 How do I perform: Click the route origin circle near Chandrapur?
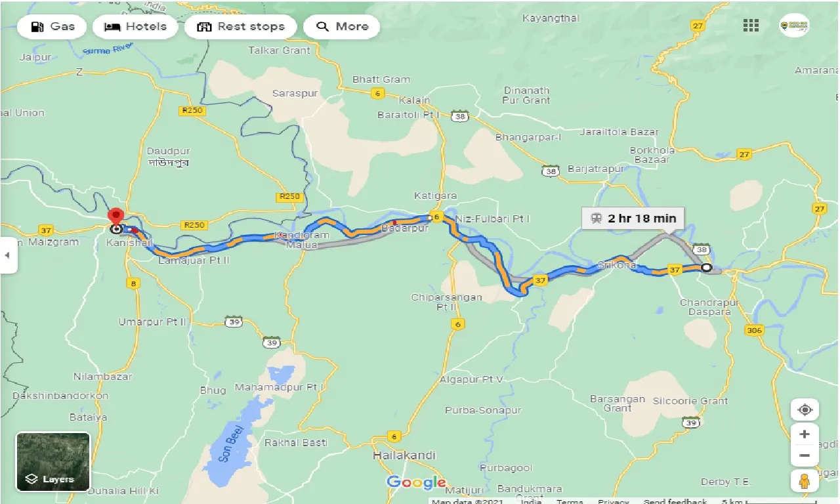click(x=706, y=268)
